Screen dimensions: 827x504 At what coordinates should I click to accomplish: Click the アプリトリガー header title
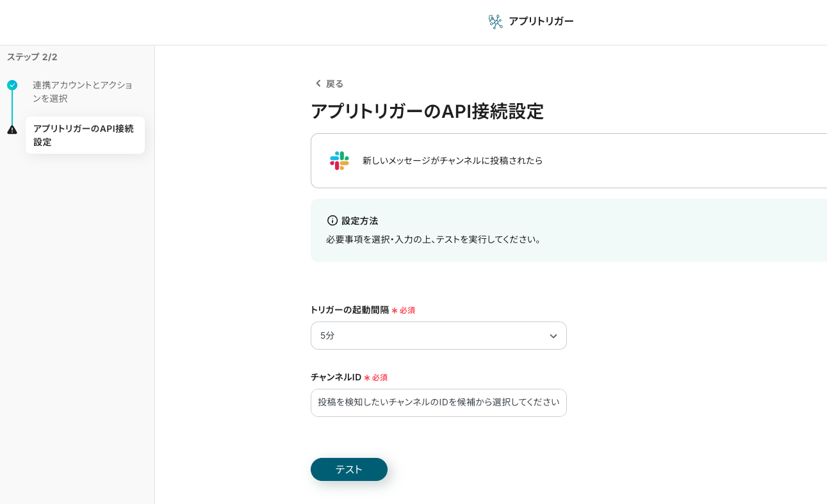541,22
